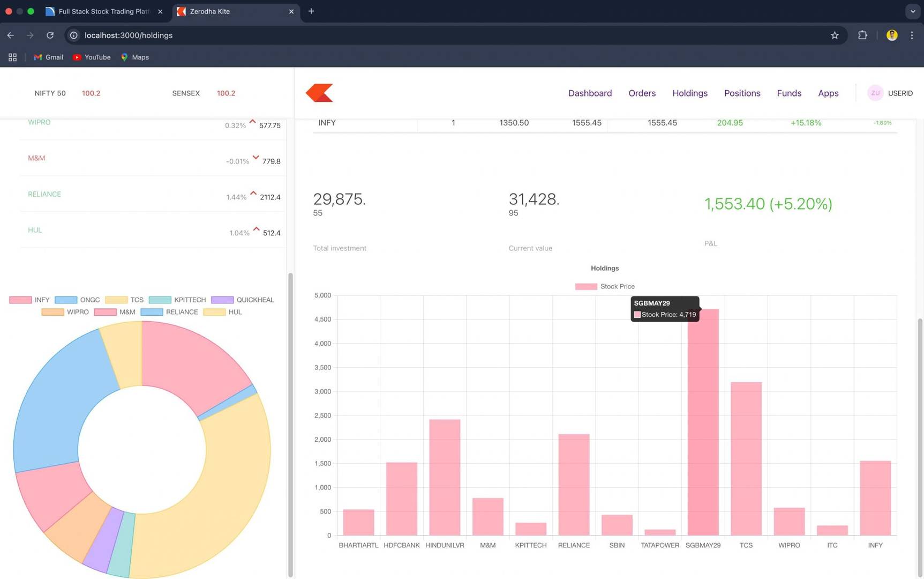Viewport: 924px width, 579px height.
Task: Toggle the INFY entry in the donut chart legend
Action: [x=32, y=300]
